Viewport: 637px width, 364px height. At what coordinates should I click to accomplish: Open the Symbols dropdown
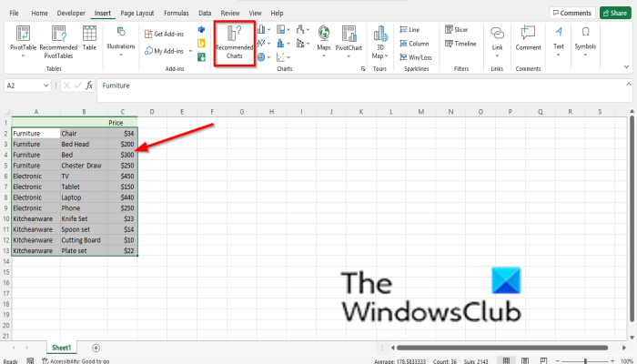tap(585, 41)
